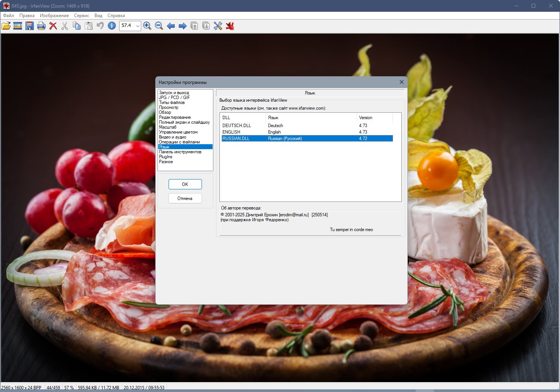Expand the zoom percentage dropdown showing 57.4
Viewport: 560px width, 392px height.
coord(137,26)
